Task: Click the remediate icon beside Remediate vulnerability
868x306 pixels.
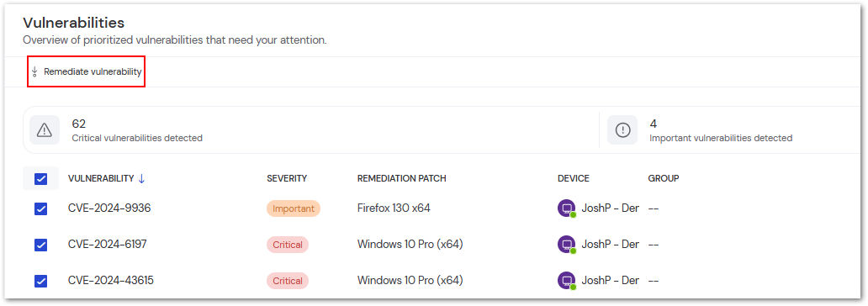Action: click(34, 72)
